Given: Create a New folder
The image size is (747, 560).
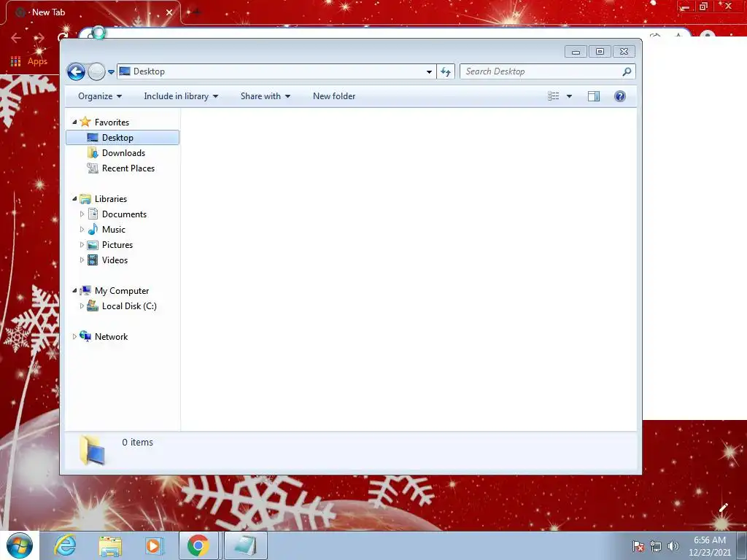Looking at the screenshot, I should coord(334,96).
